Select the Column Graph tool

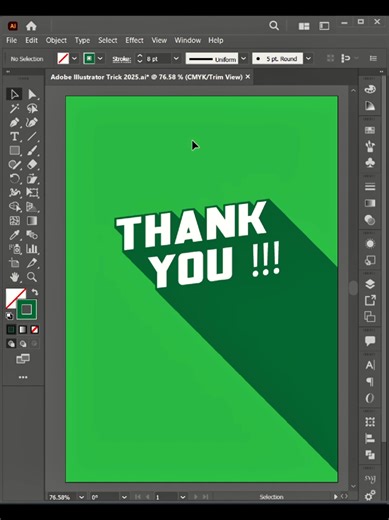32,249
